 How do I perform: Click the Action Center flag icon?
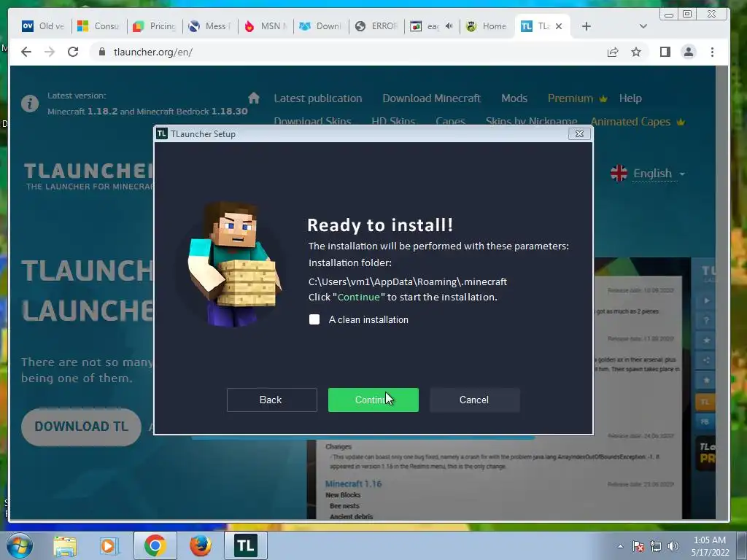click(x=638, y=546)
